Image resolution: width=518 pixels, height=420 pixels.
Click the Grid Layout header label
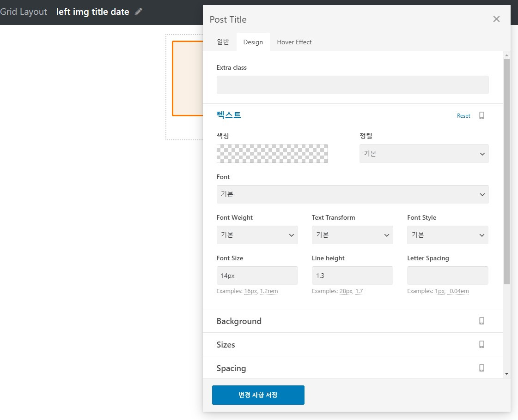pos(24,12)
